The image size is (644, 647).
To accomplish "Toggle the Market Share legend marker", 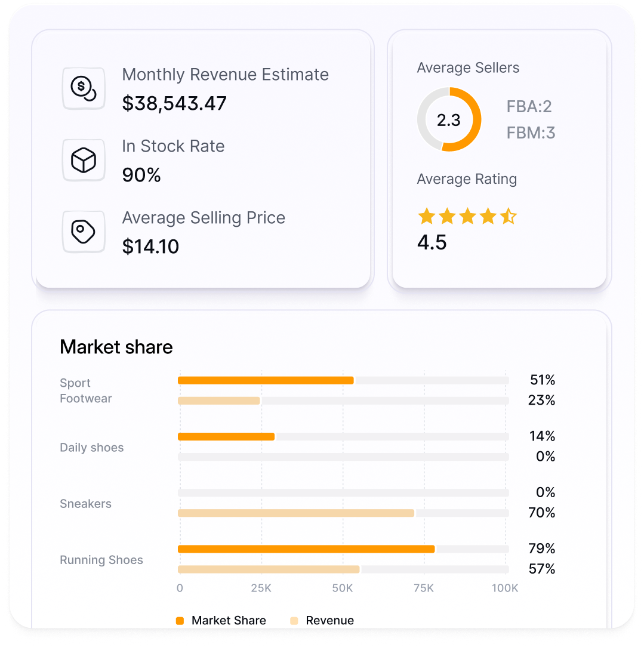I will tap(180, 621).
